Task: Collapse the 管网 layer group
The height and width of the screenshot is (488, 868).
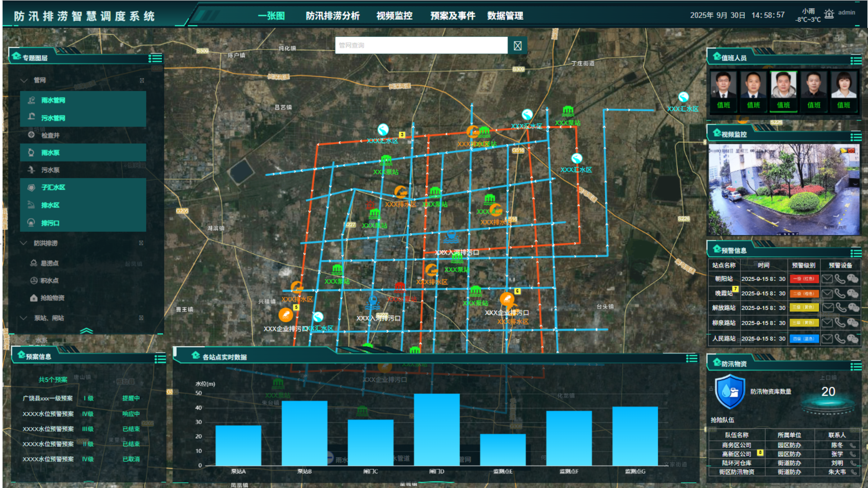Action: (x=24, y=80)
